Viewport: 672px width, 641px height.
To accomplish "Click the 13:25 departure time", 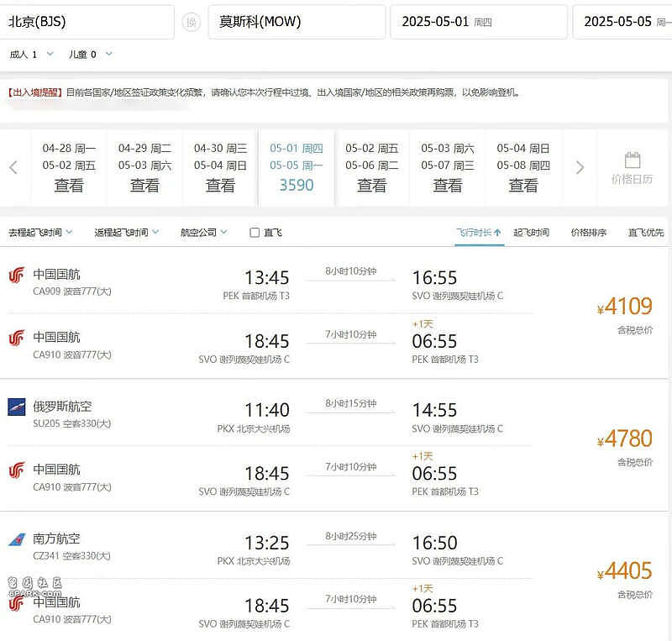I will pyautogui.click(x=267, y=543).
